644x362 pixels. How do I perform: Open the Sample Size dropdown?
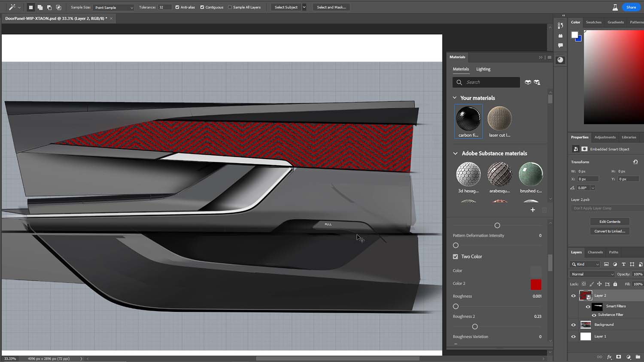(x=114, y=7)
